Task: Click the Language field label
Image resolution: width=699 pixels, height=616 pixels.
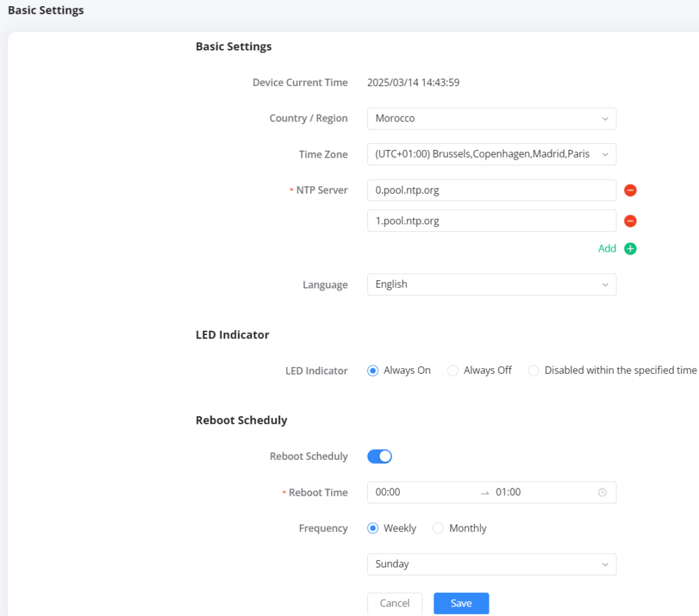Action: [325, 285]
